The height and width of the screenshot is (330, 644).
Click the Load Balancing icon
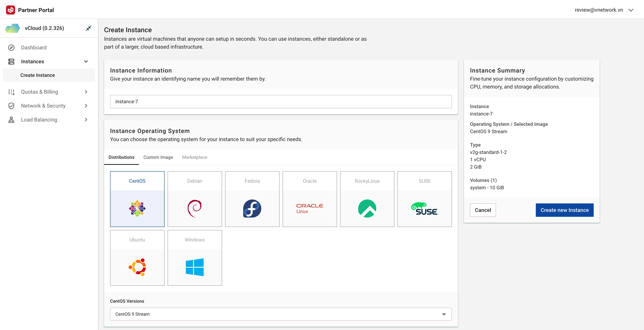pyautogui.click(x=11, y=120)
